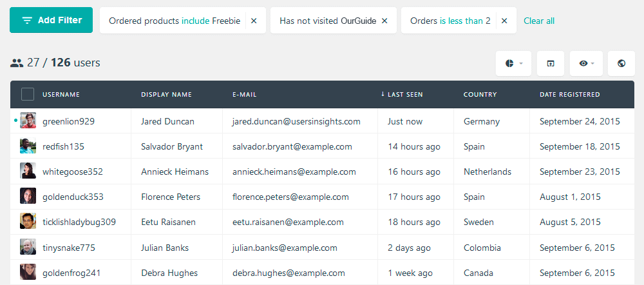Image resolution: width=644 pixels, height=285 pixels.
Task: Open redfish135 avatar thumbnail
Action: 28,146
